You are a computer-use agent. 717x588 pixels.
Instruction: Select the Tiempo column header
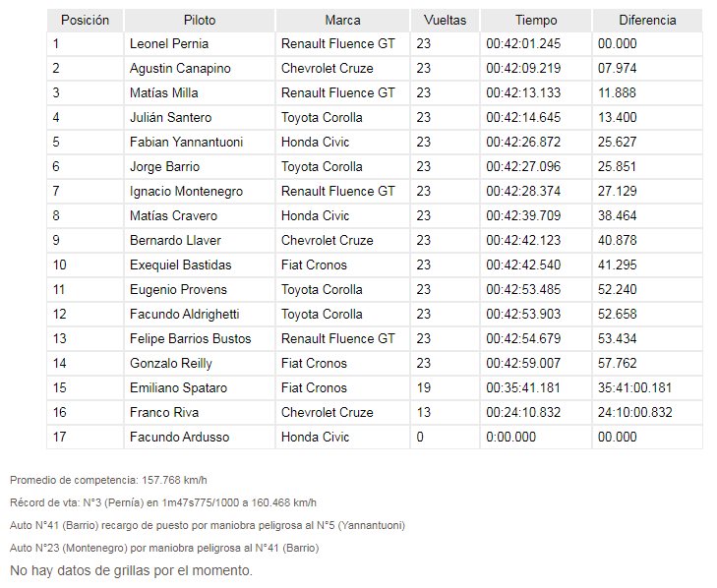[x=536, y=20]
